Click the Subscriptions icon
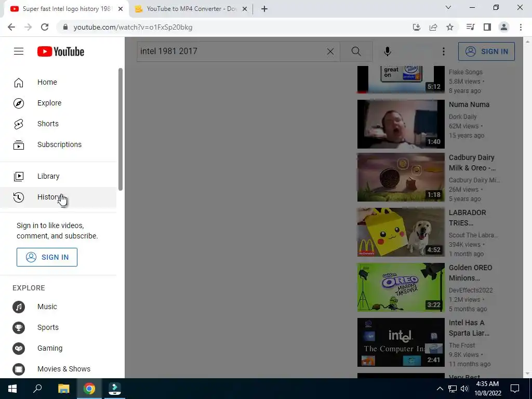 (19, 145)
